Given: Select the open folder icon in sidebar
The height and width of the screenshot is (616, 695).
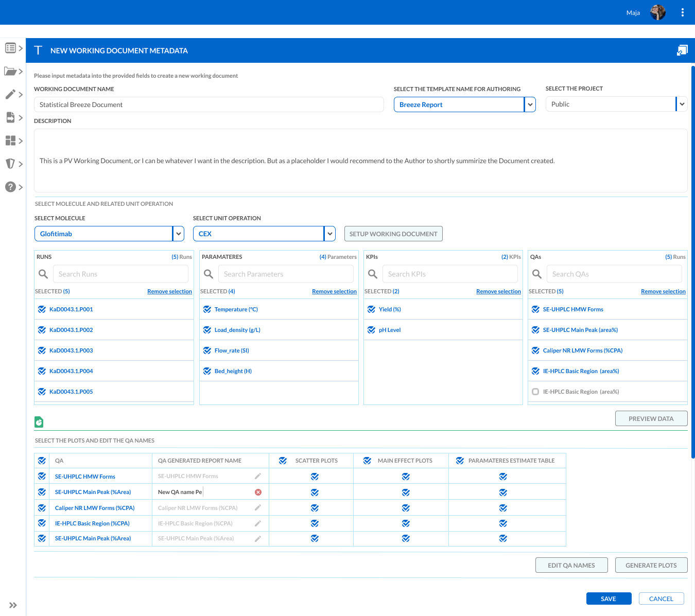Looking at the screenshot, I should coord(11,71).
